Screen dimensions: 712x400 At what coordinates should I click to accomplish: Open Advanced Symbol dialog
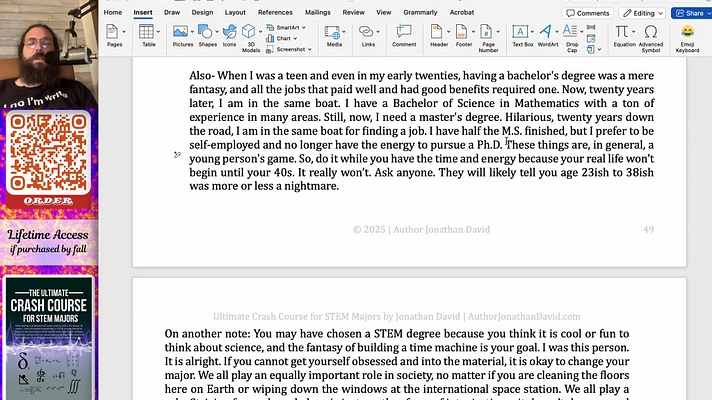point(651,34)
